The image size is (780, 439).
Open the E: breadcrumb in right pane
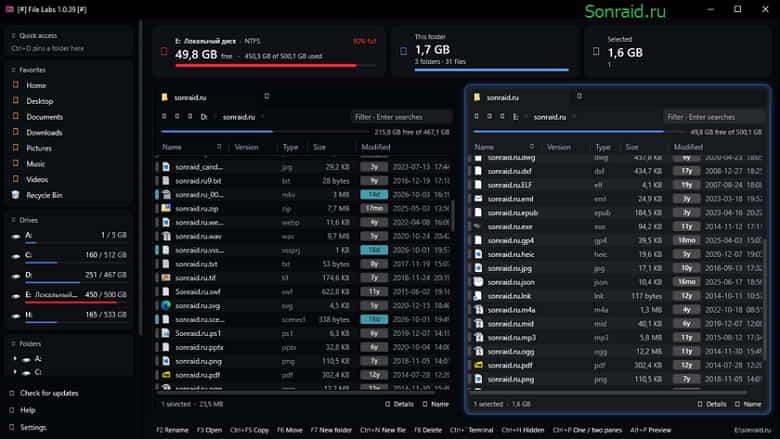516,117
